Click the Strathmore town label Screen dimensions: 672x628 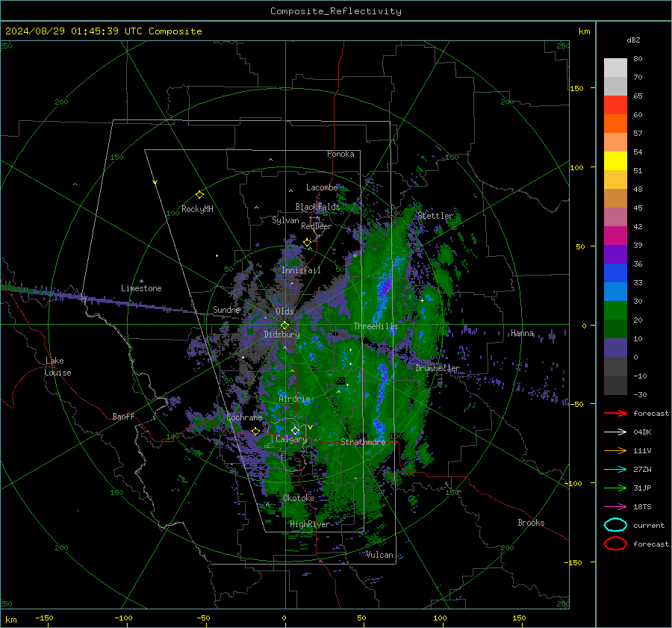click(363, 442)
